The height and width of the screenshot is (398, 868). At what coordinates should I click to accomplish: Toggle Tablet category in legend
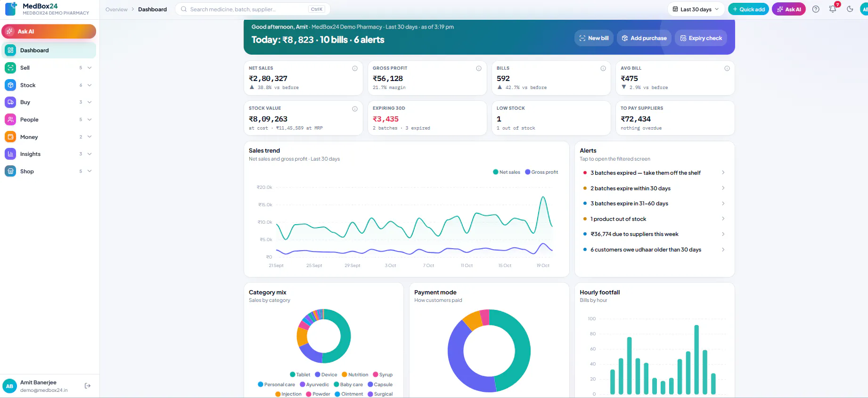(x=300, y=375)
